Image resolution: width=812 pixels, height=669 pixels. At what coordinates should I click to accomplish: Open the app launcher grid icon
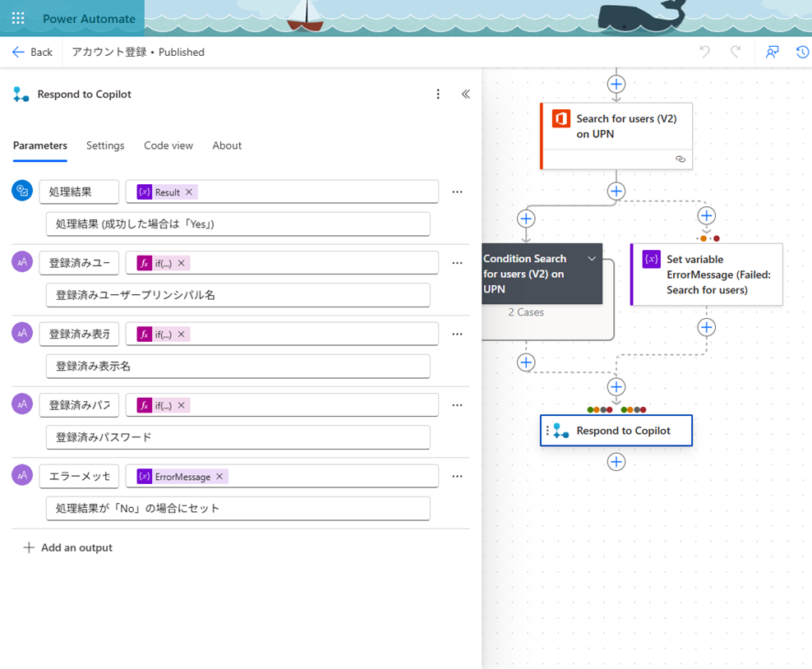point(18,19)
